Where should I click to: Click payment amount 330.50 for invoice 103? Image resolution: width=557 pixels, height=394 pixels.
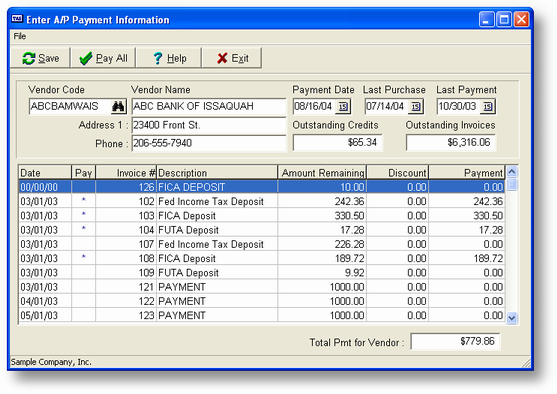pos(467,215)
